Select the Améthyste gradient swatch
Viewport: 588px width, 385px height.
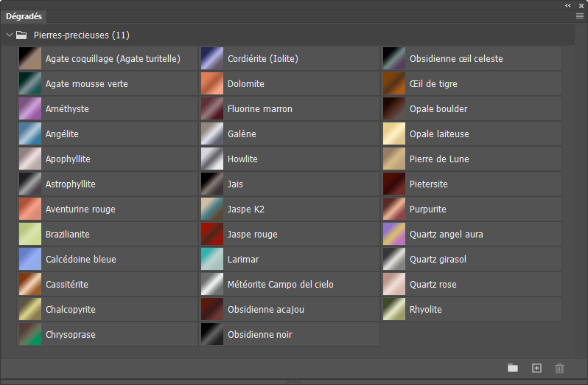pyautogui.click(x=30, y=109)
